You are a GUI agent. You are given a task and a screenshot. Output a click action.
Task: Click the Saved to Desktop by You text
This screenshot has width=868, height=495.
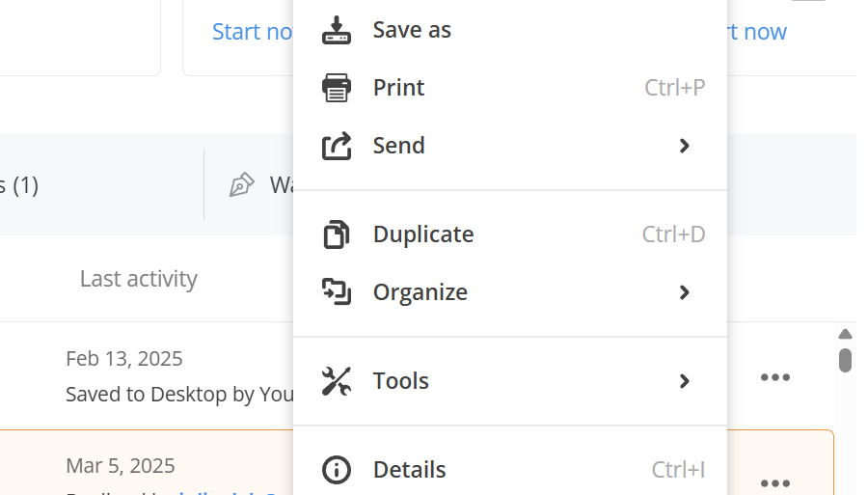tap(180, 395)
